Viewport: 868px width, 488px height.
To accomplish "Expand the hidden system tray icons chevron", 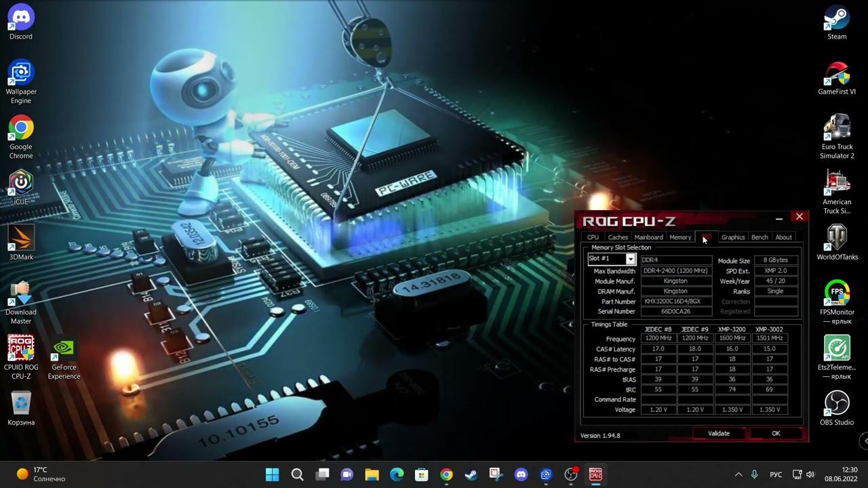I will 738,474.
